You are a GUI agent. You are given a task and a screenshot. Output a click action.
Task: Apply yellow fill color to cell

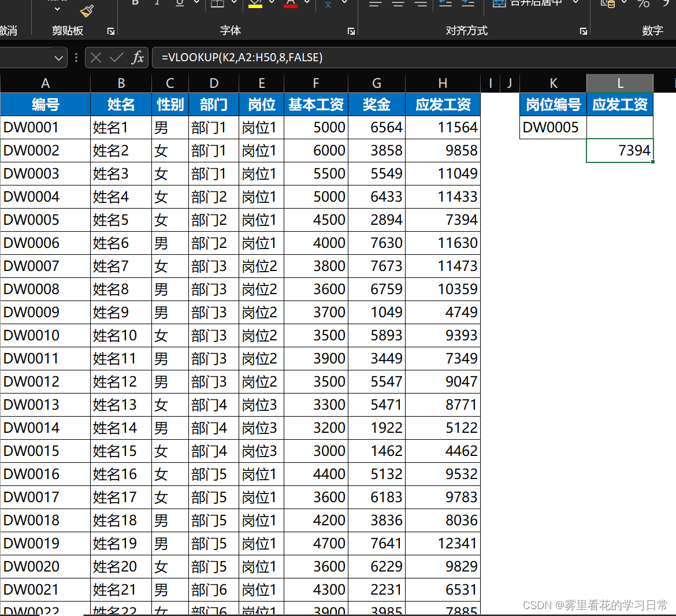(x=255, y=3)
